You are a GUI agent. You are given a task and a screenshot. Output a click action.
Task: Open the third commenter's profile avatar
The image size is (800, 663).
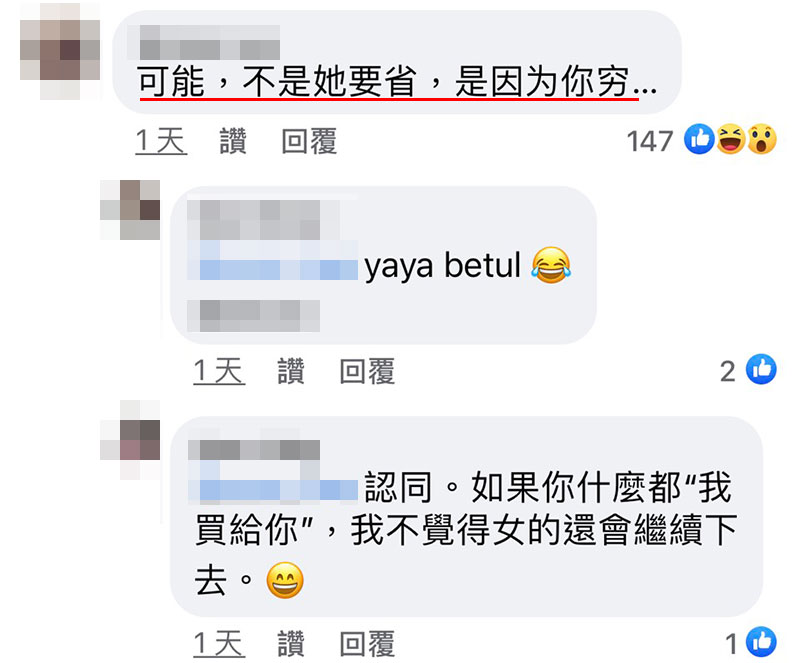[x=130, y=440]
